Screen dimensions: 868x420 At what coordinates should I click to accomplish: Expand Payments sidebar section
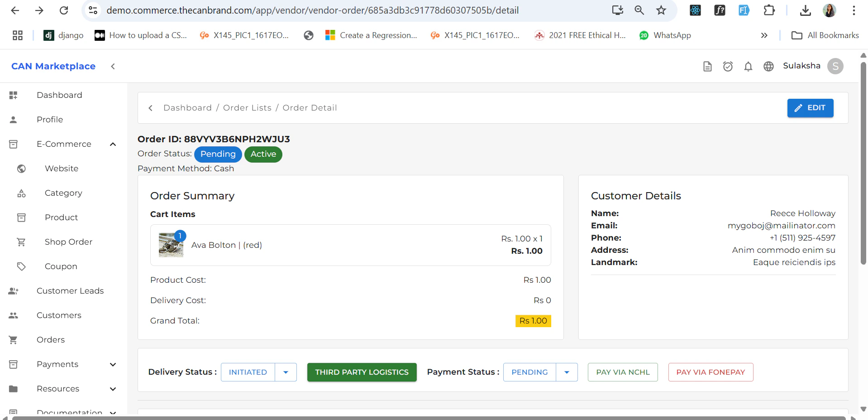point(113,364)
